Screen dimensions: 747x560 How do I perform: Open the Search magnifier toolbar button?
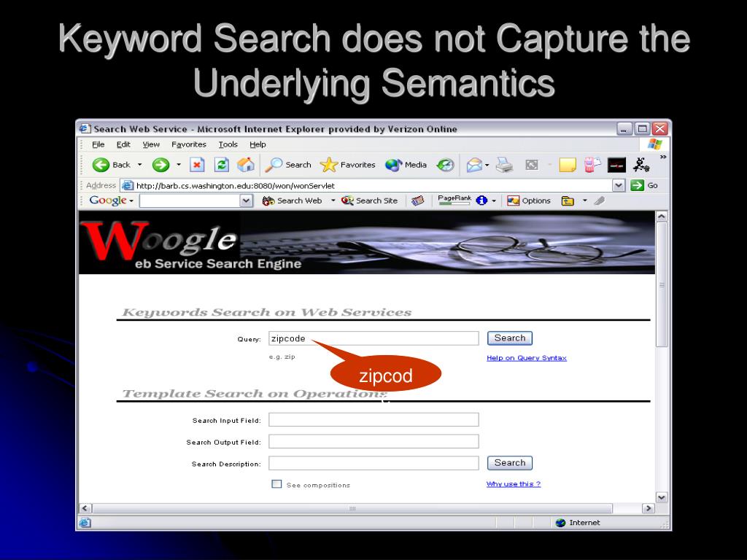(287, 165)
